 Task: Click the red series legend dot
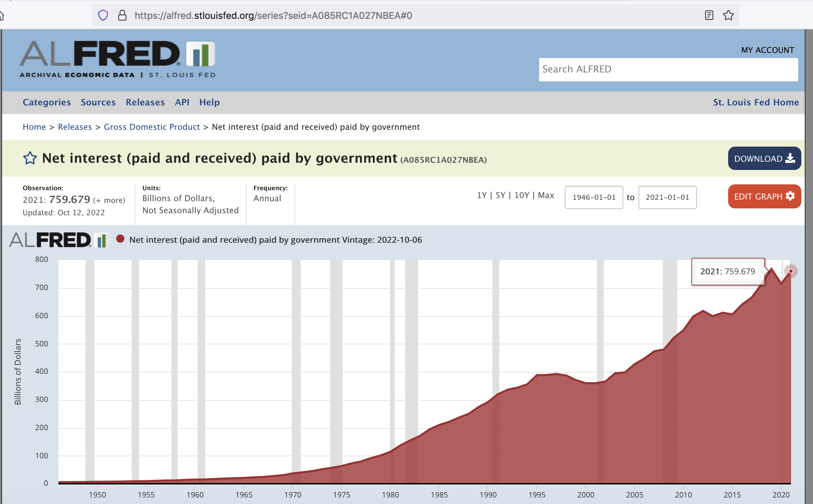click(x=120, y=239)
